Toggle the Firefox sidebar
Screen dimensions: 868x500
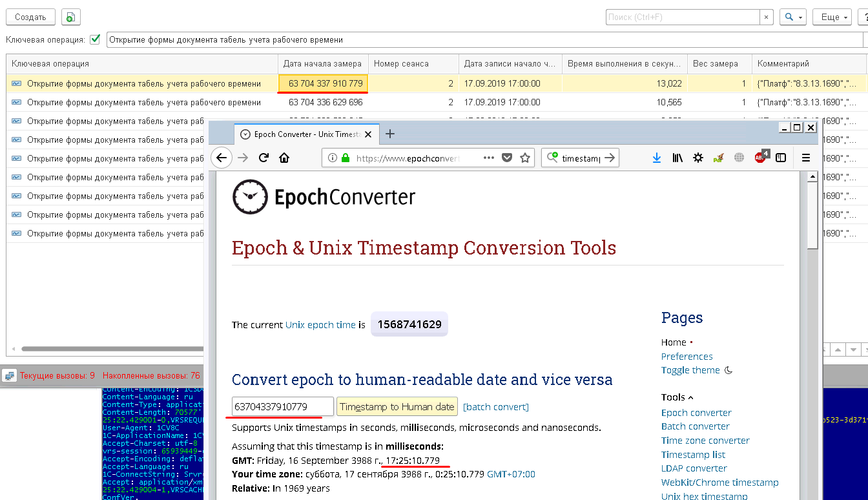(781, 158)
